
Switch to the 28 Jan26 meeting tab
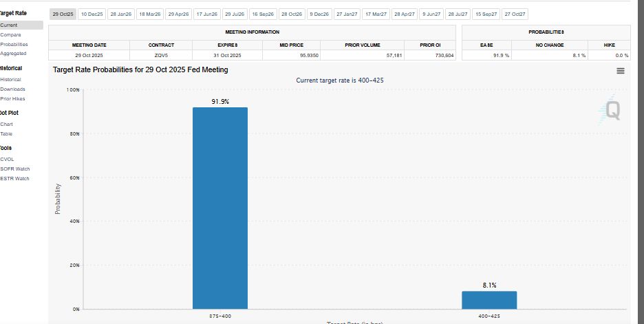tap(121, 14)
